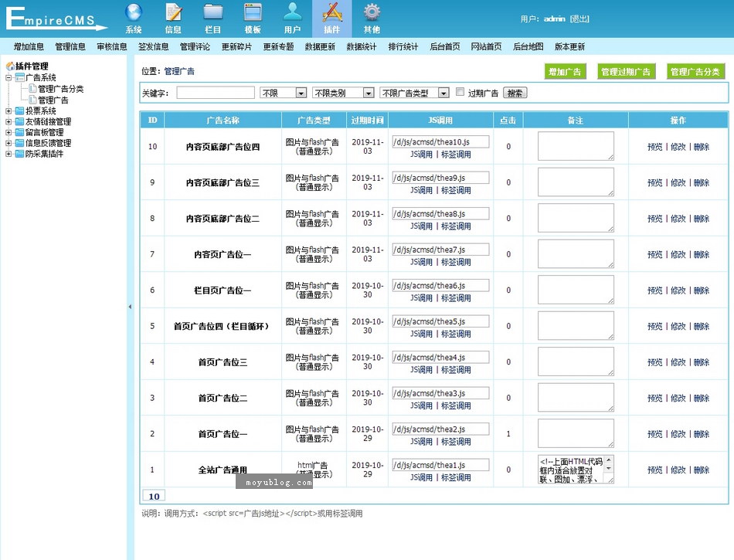Open the 插件 tools icon in top navigation
This screenshot has width=734, height=560.
coord(332,12)
